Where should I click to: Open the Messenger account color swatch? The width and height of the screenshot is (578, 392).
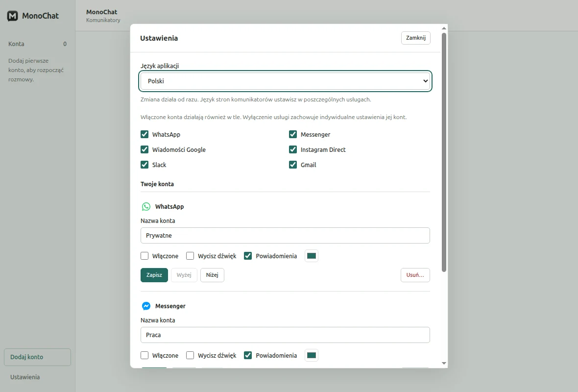pos(312,355)
